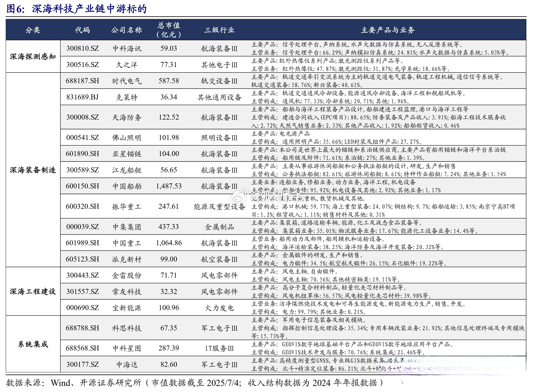
Task: Click market value 59.03
Action: point(169,48)
